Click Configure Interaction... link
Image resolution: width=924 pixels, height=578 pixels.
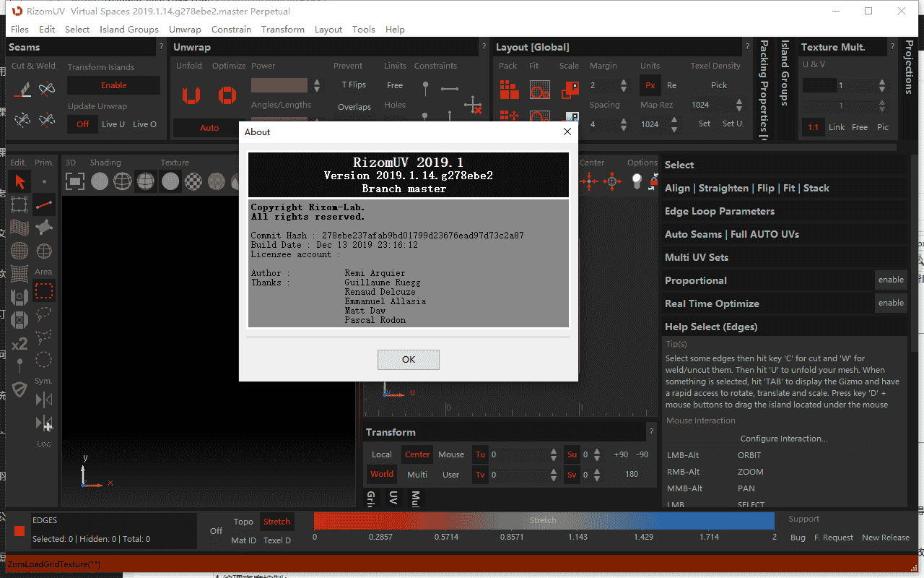click(783, 439)
